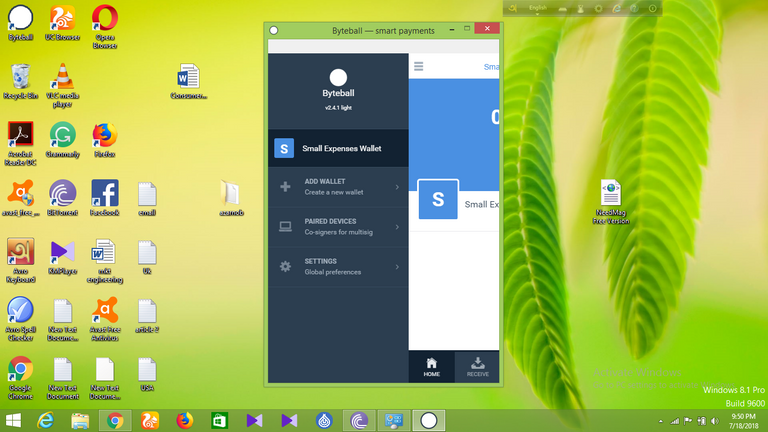768x432 pixels.
Task: Select the Small Expenses Wallet entry
Action: pos(338,148)
